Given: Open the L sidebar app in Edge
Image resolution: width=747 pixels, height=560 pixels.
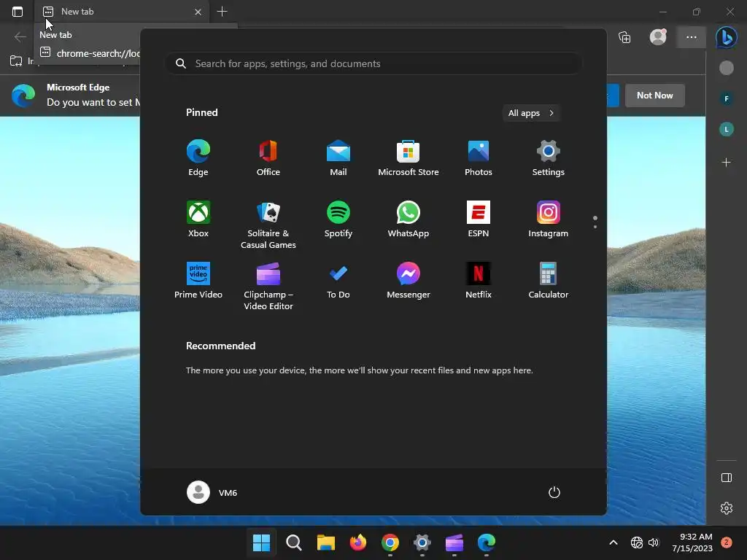Looking at the screenshot, I should pos(726,129).
